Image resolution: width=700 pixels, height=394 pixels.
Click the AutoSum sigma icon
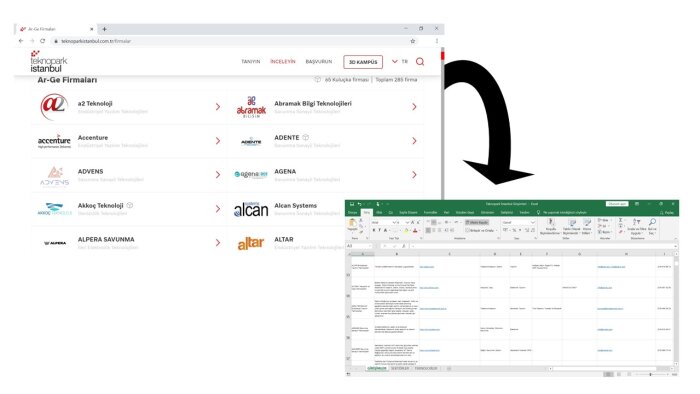coord(620,220)
